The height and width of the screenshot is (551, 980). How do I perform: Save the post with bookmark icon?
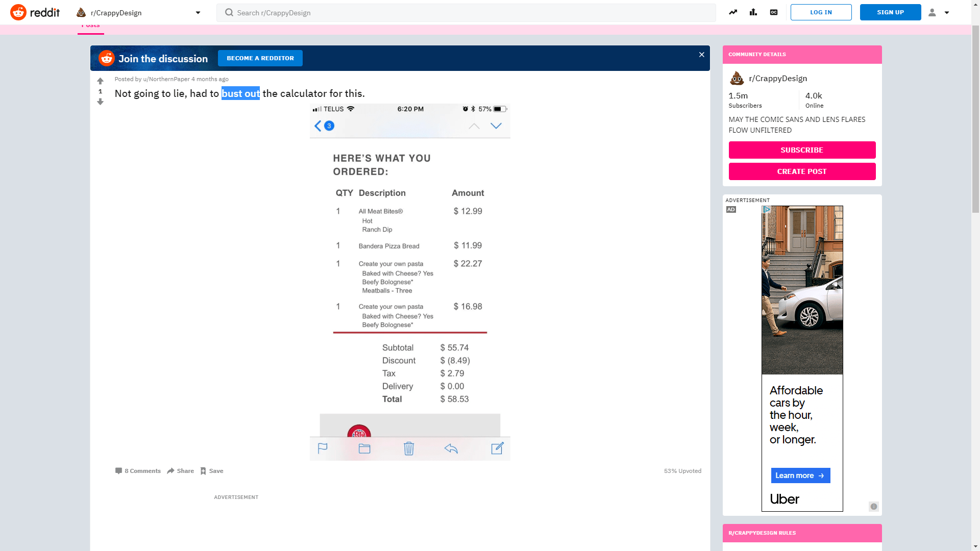[211, 471]
